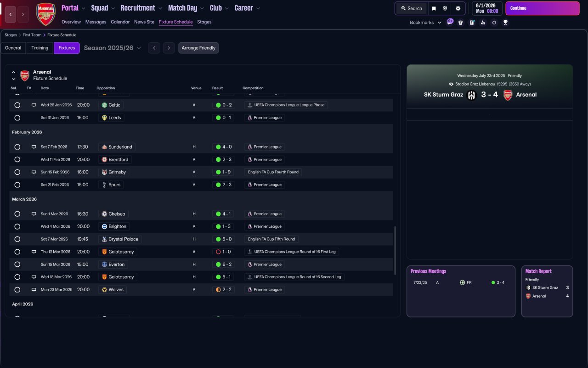Select the Grimsby fixture radio button

pyautogui.click(x=17, y=172)
